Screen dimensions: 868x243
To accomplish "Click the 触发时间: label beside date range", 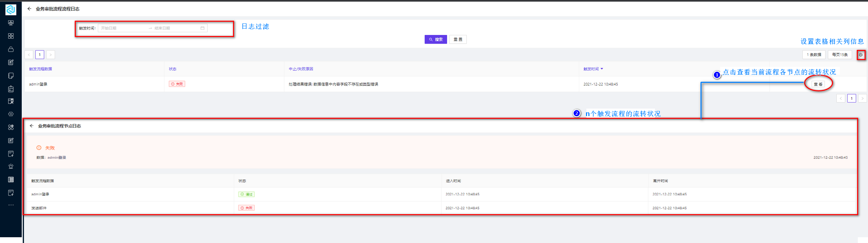I will (x=88, y=28).
